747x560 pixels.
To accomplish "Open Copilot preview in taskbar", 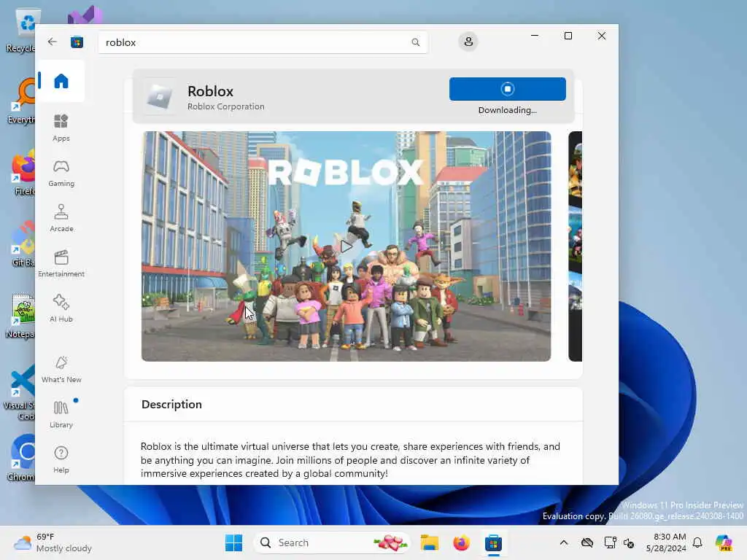I will click(724, 542).
